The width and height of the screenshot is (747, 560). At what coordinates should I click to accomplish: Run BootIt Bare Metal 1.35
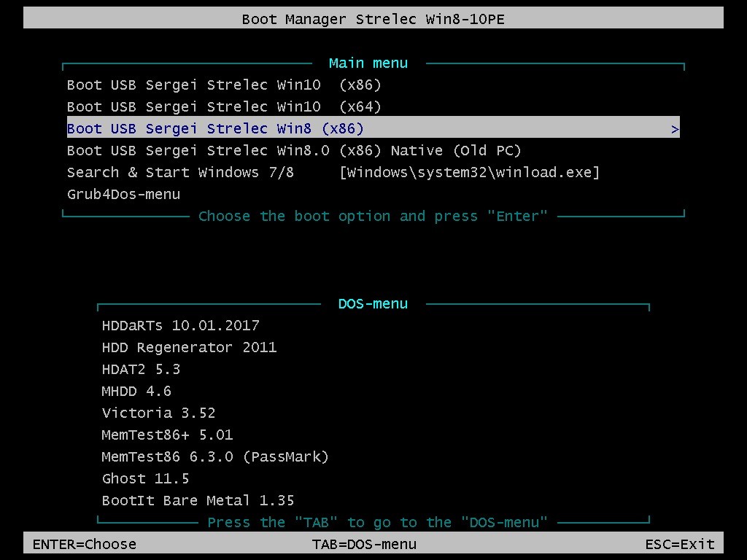tap(197, 500)
